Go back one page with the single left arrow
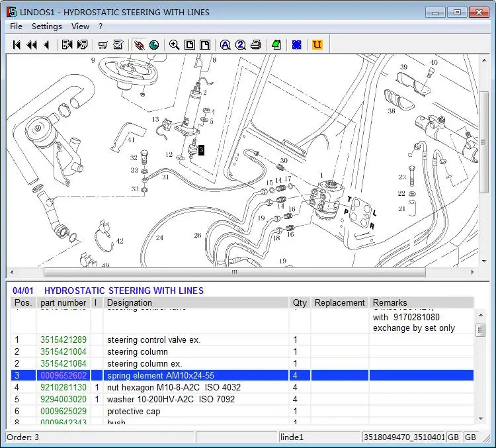The image size is (496, 448). (x=46, y=45)
